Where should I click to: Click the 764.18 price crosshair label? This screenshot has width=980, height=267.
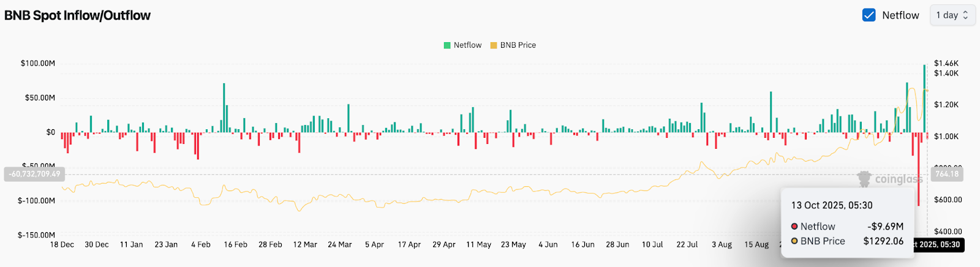coord(946,174)
